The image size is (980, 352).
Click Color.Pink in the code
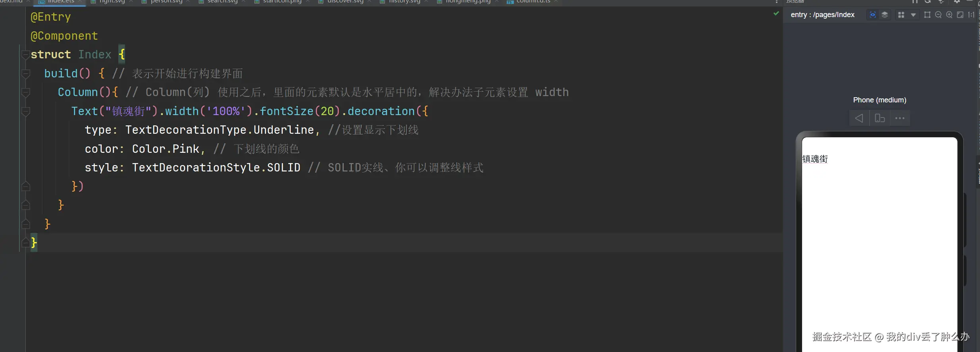[x=166, y=149]
